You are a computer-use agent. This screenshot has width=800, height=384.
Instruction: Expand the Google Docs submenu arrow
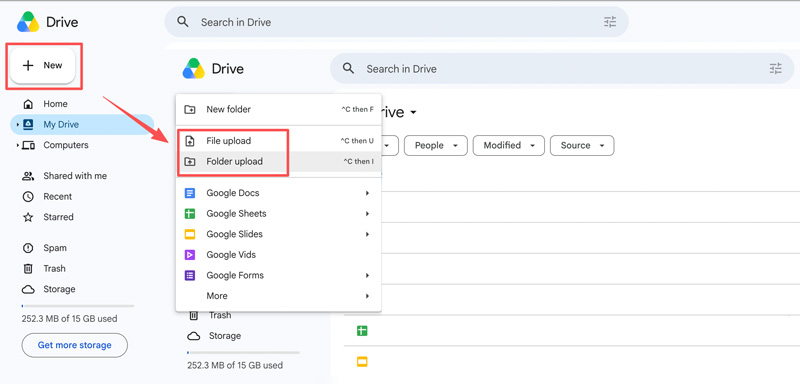pyautogui.click(x=367, y=193)
